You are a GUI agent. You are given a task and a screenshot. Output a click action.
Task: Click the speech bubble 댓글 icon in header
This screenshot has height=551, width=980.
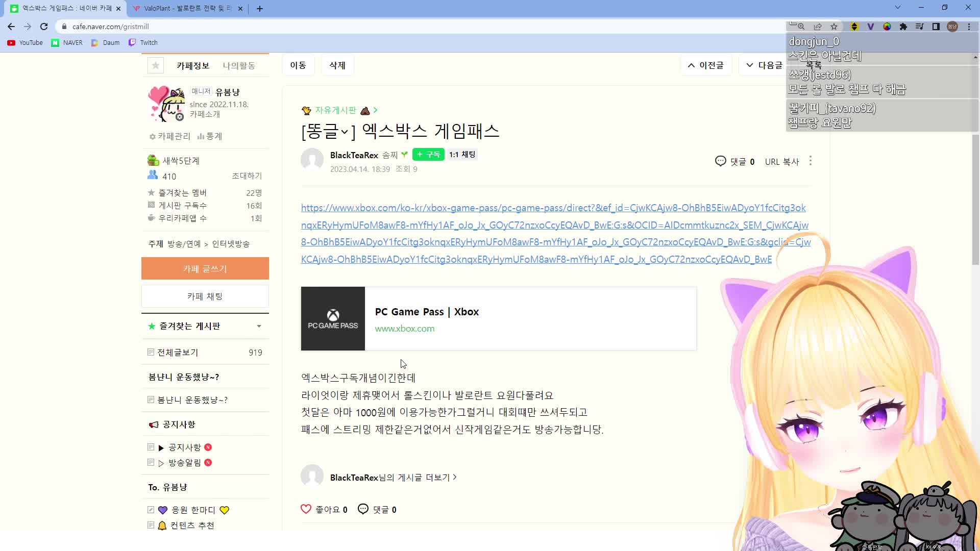720,161
